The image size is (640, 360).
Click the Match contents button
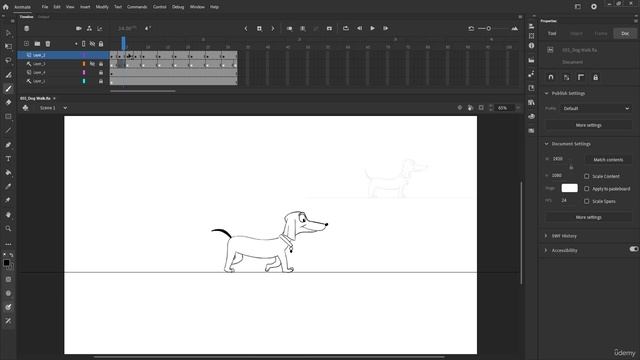coord(608,160)
